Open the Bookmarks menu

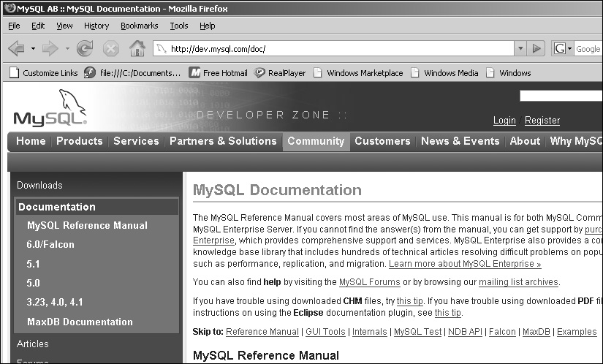tap(139, 26)
